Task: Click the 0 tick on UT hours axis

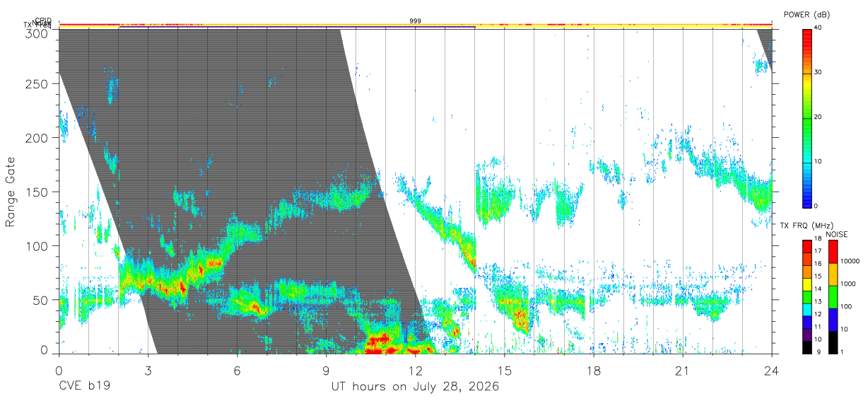Action: [59, 370]
